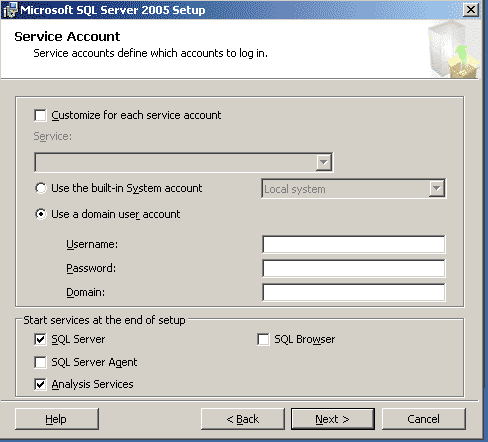Click the Local system combo box
Screen dimensions: 488x442
click(x=354, y=189)
